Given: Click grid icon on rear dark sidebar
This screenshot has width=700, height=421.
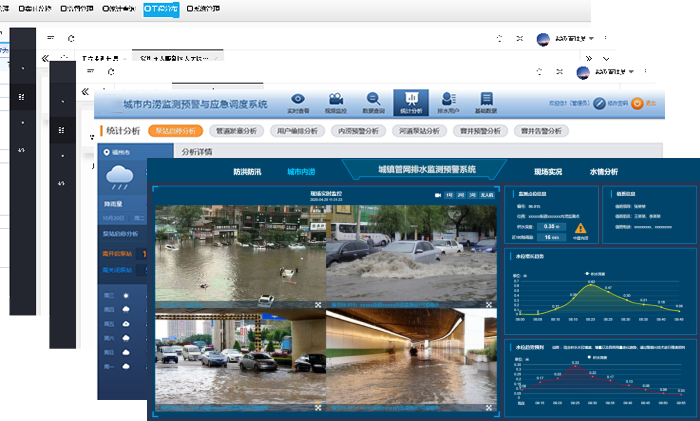Looking at the screenshot, I should pos(22,96).
